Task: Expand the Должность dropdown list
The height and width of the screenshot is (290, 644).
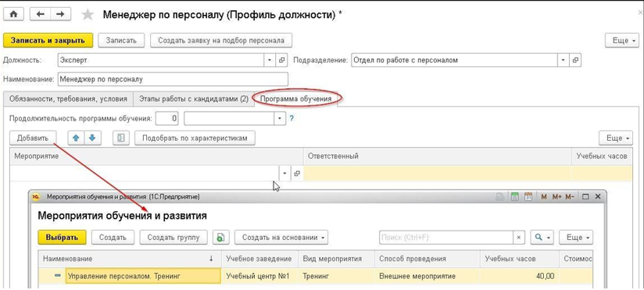Action: [x=270, y=60]
